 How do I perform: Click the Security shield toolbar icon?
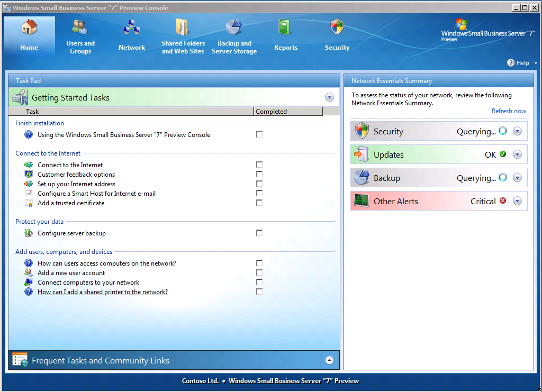[337, 27]
